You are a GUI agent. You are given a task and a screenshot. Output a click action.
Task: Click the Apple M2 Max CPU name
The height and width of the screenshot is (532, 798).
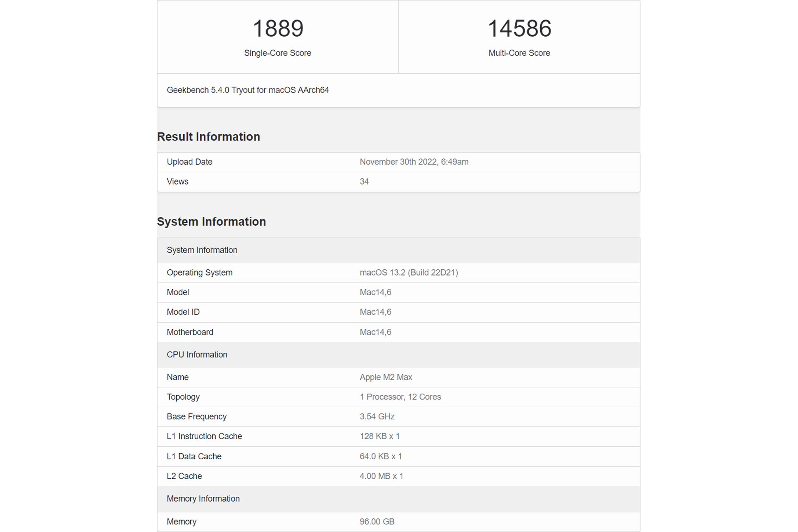coord(386,377)
